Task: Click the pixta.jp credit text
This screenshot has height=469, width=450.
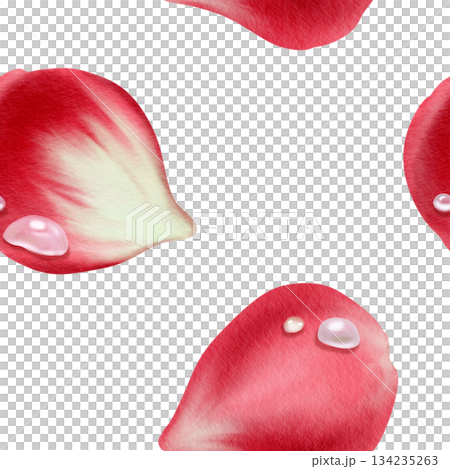Action: point(334,461)
